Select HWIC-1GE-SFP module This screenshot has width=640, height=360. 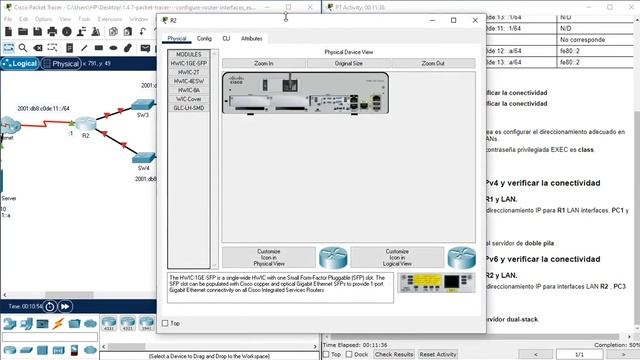189,63
